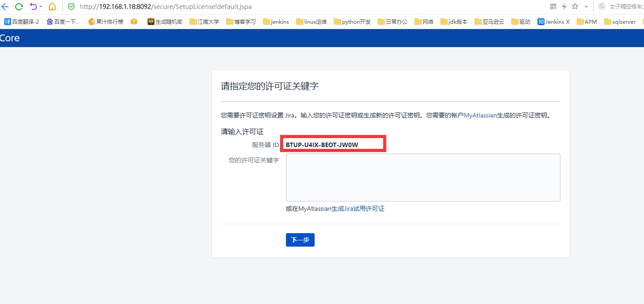644x304 pixels.
Task: Click the Core header title
Action: point(9,38)
